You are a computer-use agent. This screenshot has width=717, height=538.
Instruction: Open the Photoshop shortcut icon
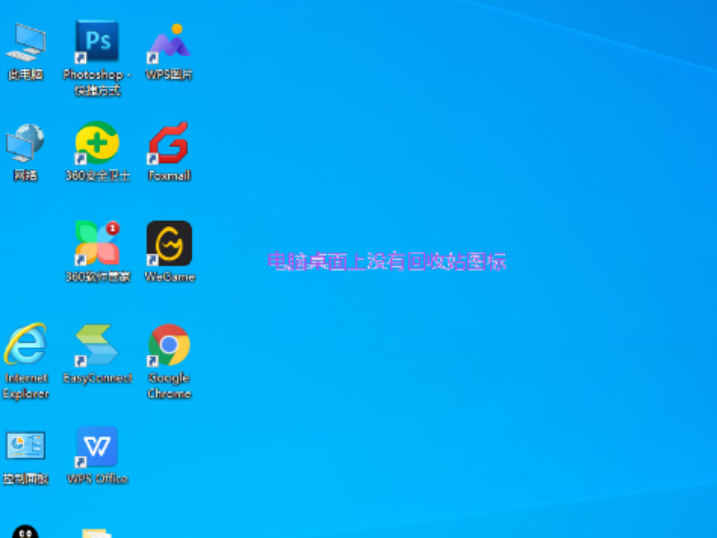97,41
